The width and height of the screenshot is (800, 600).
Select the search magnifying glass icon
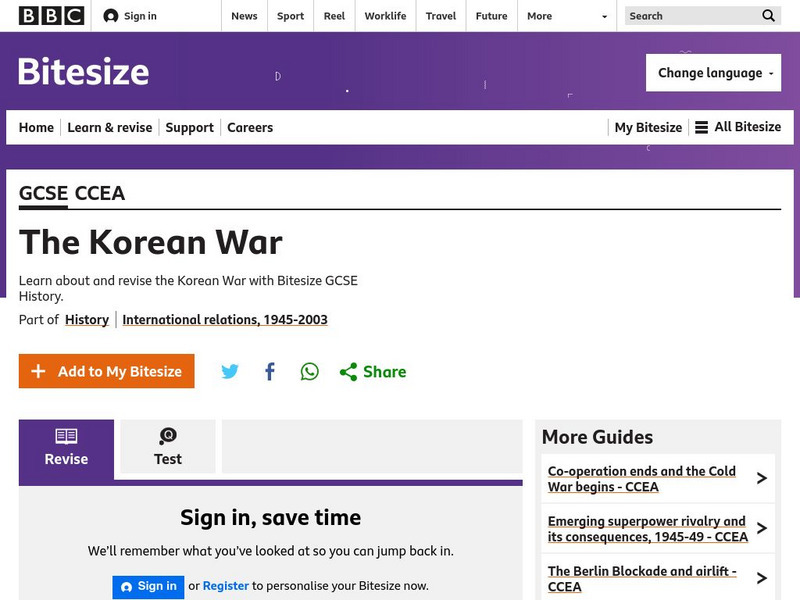pyautogui.click(x=768, y=16)
